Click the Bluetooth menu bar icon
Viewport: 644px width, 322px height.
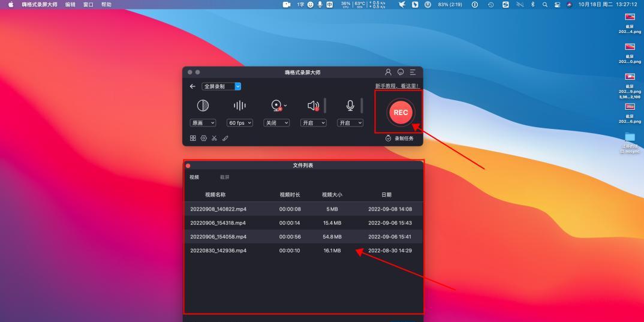pyautogui.click(x=533, y=5)
